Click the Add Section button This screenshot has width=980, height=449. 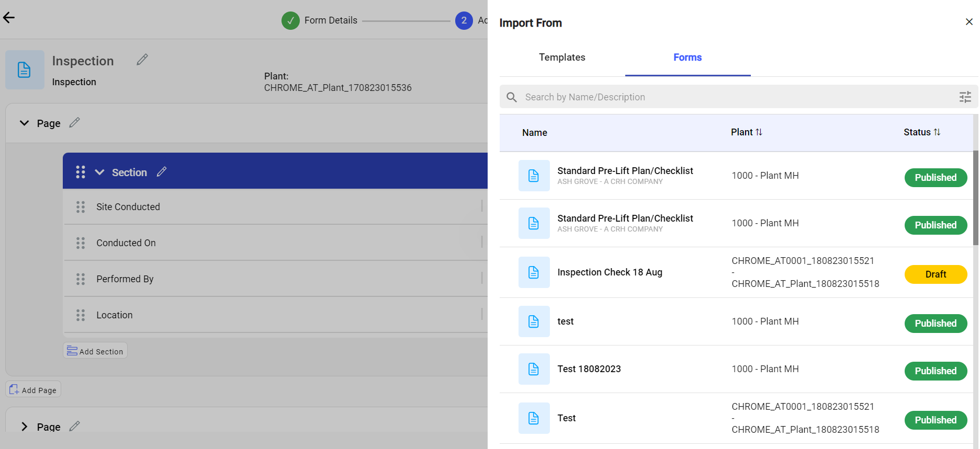[x=95, y=351]
